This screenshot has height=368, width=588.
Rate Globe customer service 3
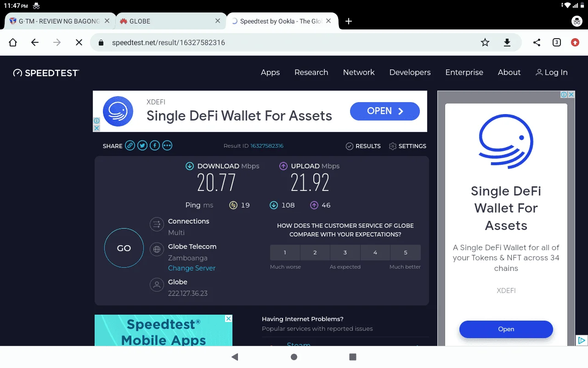coord(345,253)
